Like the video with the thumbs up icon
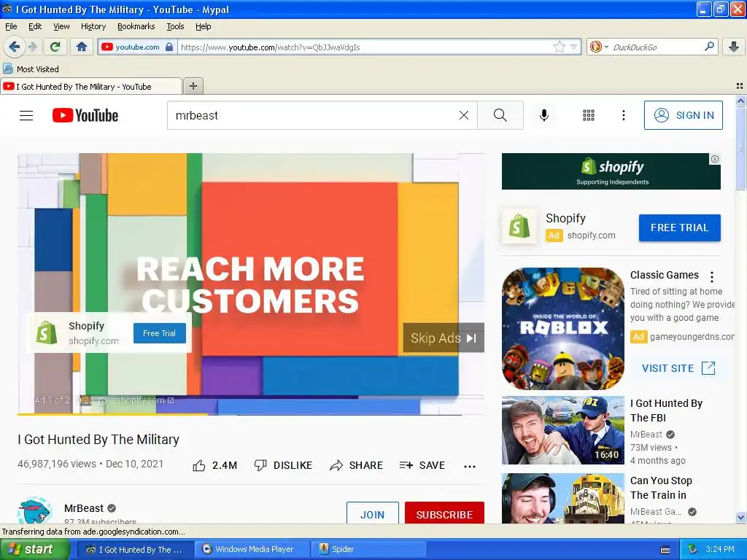 pyautogui.click(x=199, y=465)
